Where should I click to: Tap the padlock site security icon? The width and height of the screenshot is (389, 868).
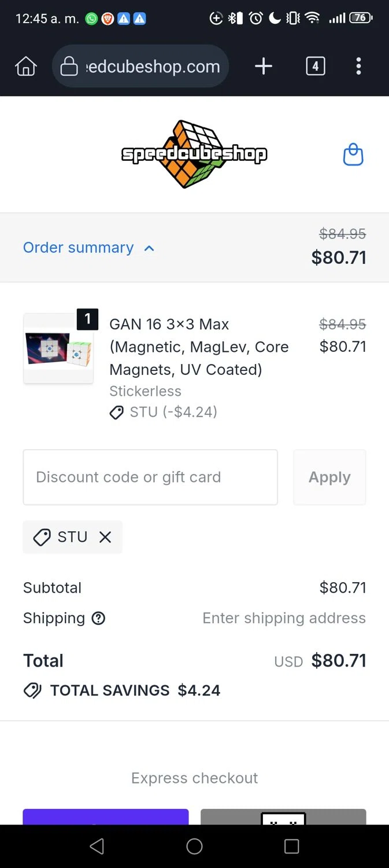69,67
